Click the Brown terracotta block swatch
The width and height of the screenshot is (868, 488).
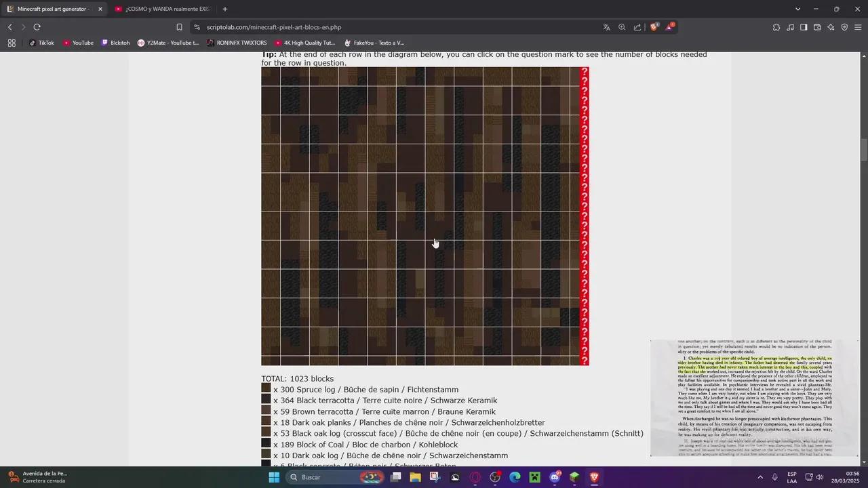(266, 410)
